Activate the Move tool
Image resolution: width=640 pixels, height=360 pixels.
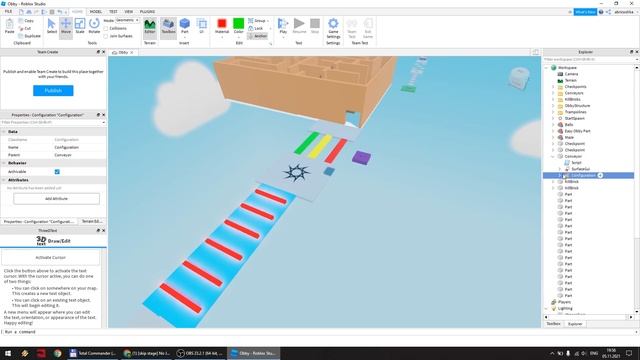tap(66, 27)
